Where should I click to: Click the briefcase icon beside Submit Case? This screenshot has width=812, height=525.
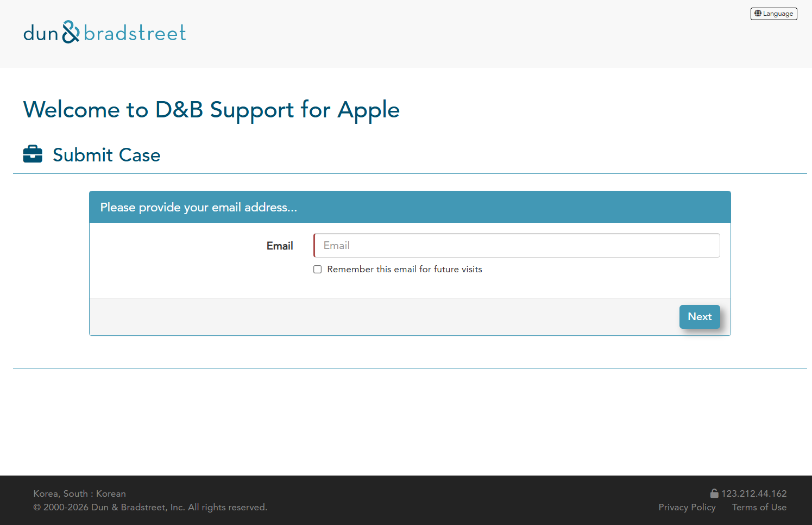coord(33,154)
